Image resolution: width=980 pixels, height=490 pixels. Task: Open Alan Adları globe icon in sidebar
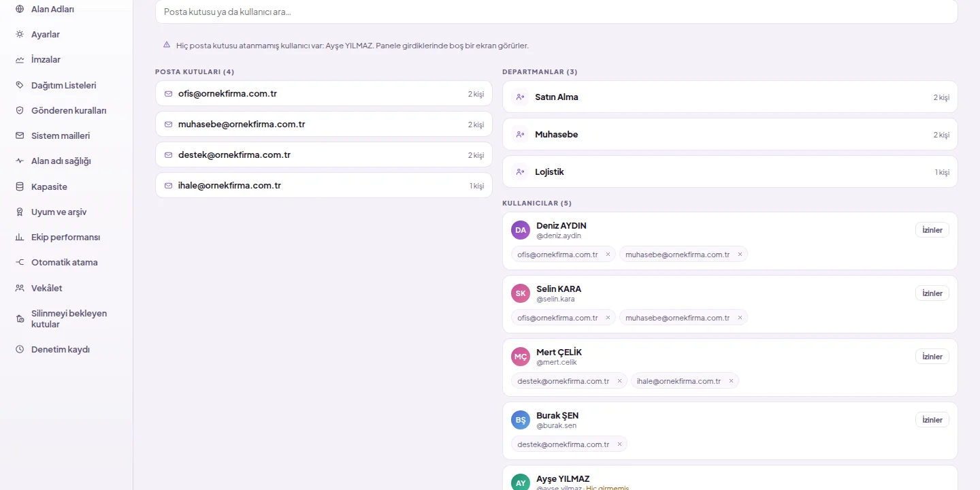20,10
